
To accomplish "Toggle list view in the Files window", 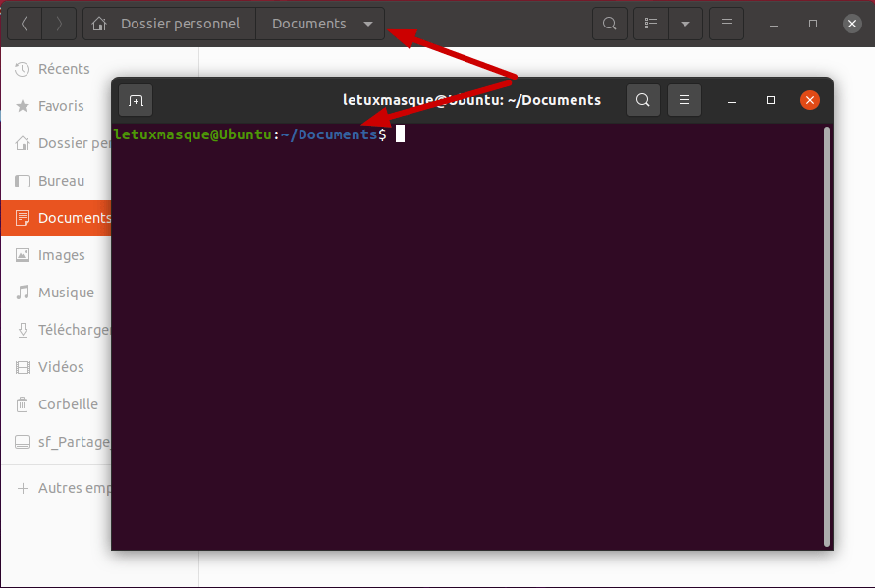I will (651, 24).
